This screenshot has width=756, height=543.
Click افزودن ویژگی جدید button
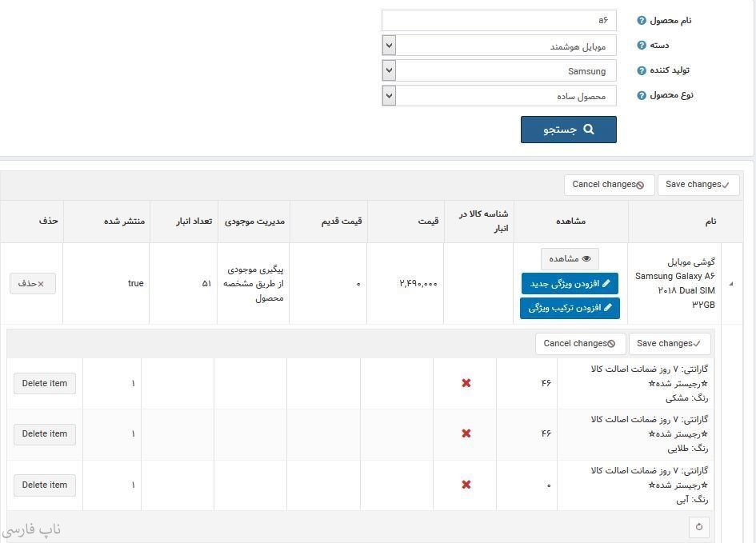[570, 283]
